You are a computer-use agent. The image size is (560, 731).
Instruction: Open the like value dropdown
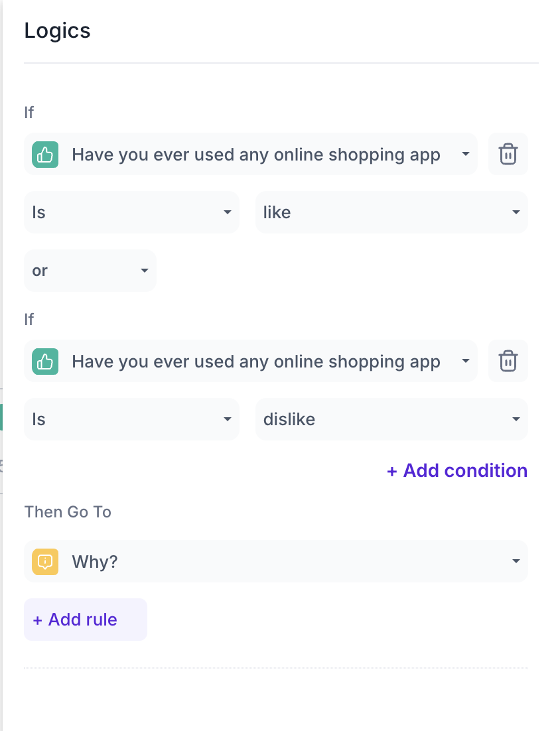tap(391, 212)
